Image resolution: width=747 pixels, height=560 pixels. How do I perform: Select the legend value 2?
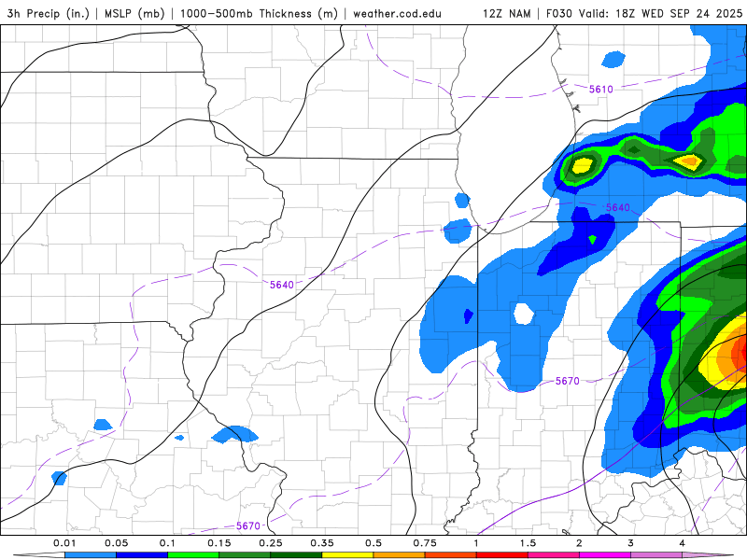tap(579, 543)
